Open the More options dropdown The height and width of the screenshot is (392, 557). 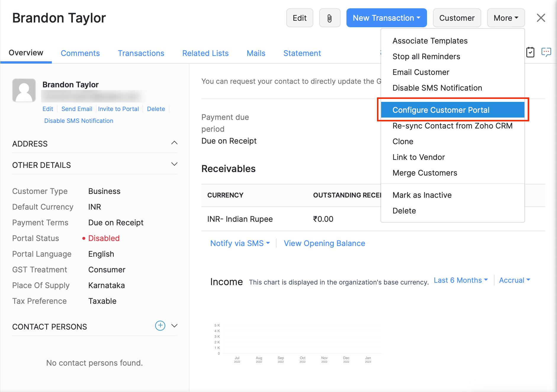click(505, 18)
